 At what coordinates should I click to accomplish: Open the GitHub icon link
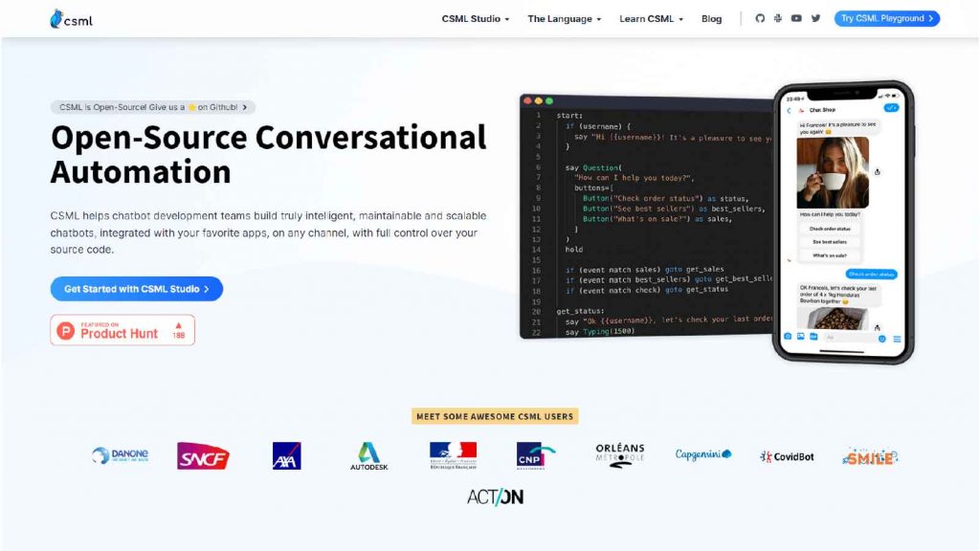760,19
